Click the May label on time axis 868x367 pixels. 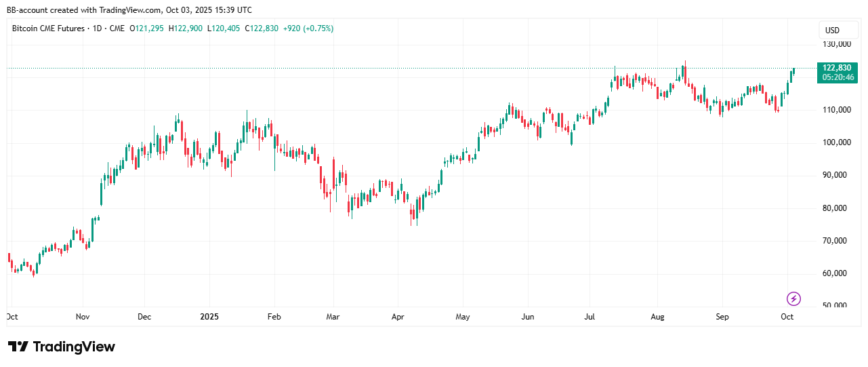(x=463, y=317)
